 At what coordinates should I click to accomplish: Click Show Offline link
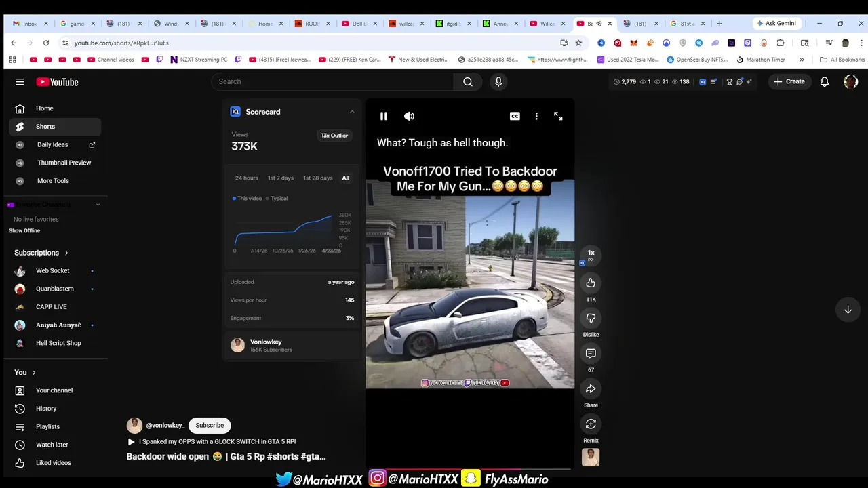point(24,230)
